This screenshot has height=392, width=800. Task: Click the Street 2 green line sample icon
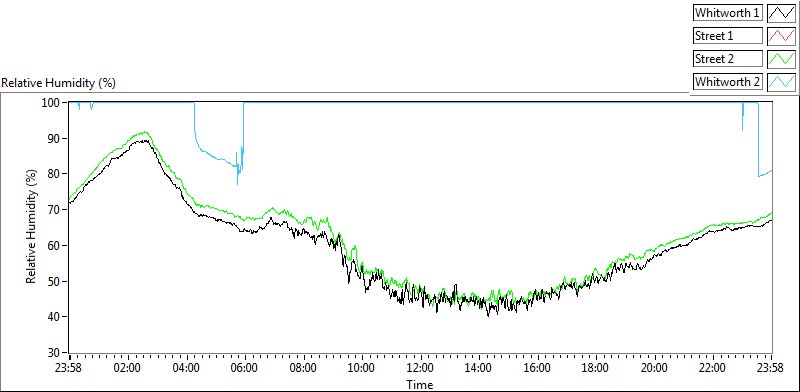pyautogui.click(x=781, y=59)
